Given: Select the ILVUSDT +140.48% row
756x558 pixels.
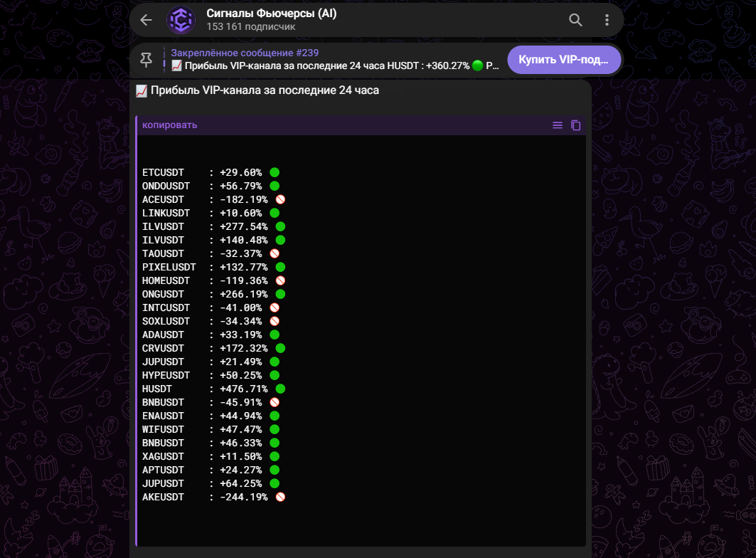Looking at the screenshot, I should [213, 240].
